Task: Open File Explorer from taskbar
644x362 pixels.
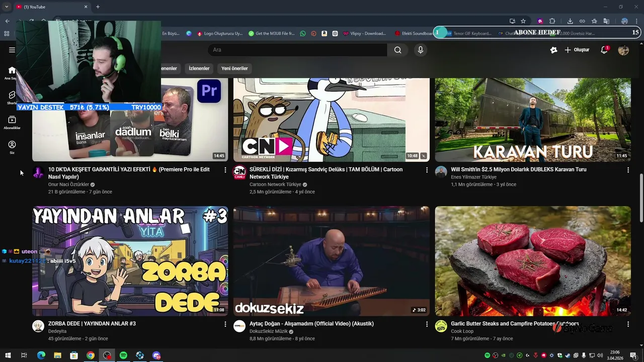Action: 57,355
